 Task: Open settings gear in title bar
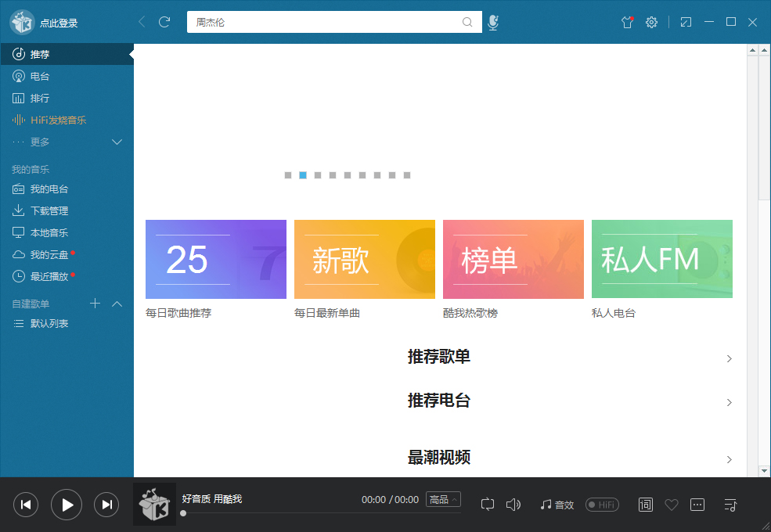tap(651, 23)
